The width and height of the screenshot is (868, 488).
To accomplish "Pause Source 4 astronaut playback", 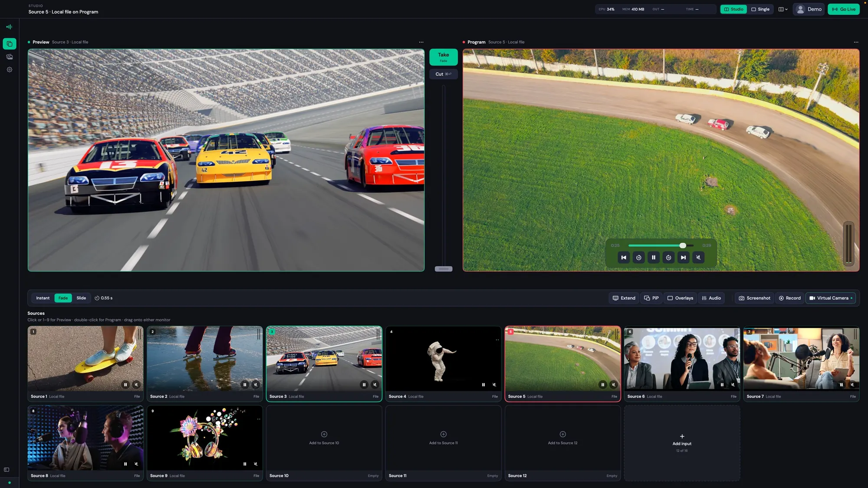I will tap(483, 385).
